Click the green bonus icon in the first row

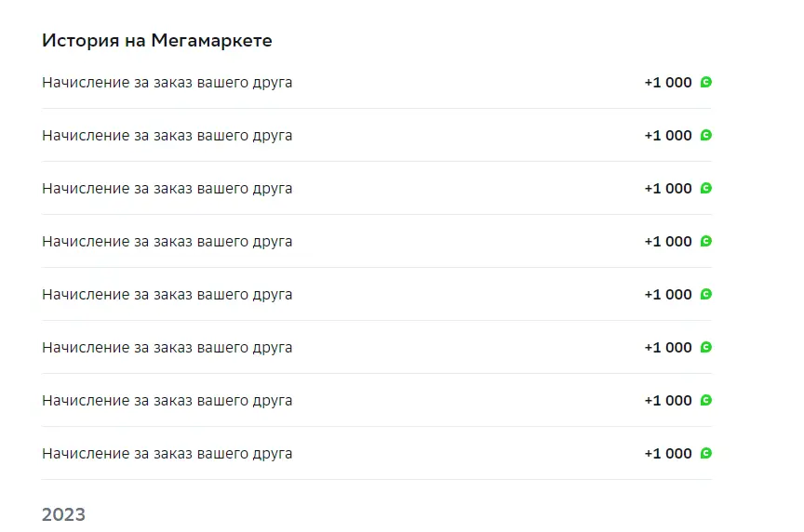pyautogui.click(x=706, y=82)
